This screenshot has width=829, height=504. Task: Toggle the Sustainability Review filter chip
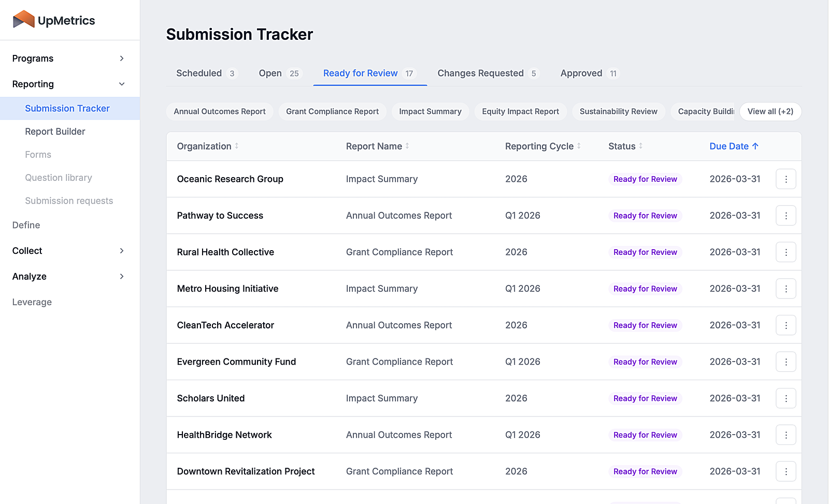tap(618, 111)
